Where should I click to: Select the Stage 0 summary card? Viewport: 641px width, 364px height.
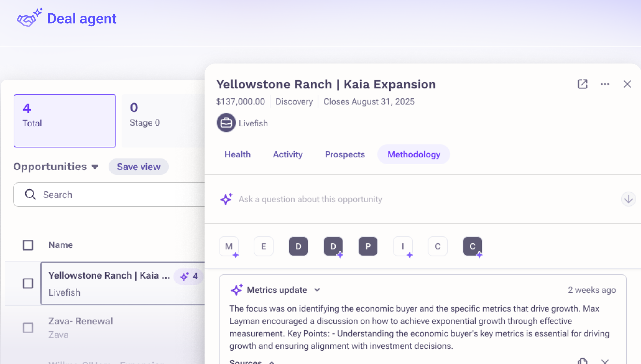[x=163, y=121]
